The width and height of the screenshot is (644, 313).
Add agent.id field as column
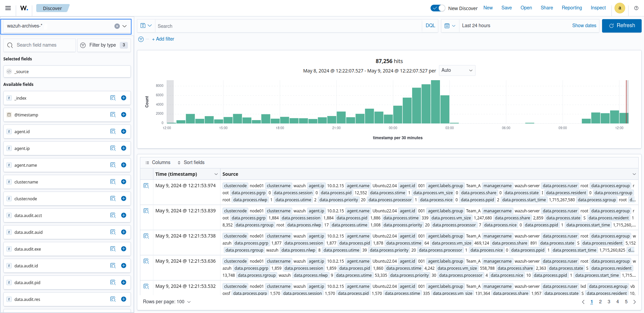coord(123,132)
